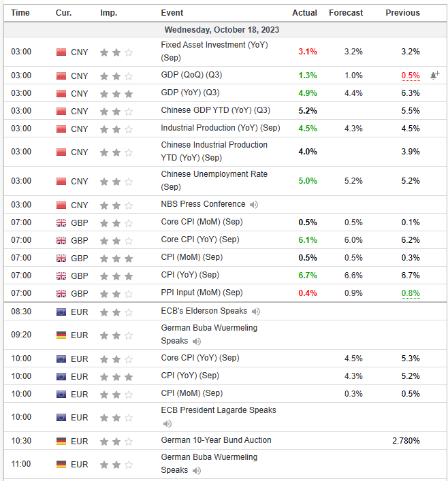This screenshot has width=448, height=481.
Task: Click EU flag in ECB's Elderson Speaks row
Action: point(61,312)
